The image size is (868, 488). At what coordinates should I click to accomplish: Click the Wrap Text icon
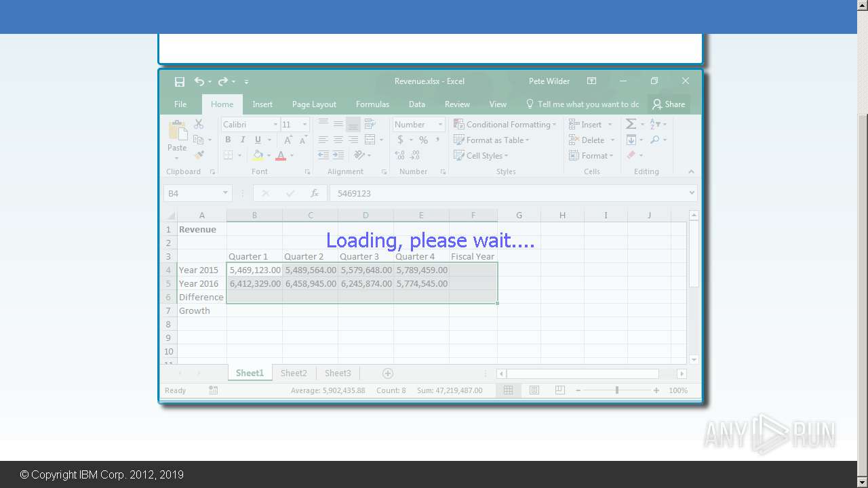click(x=370, y=124)
